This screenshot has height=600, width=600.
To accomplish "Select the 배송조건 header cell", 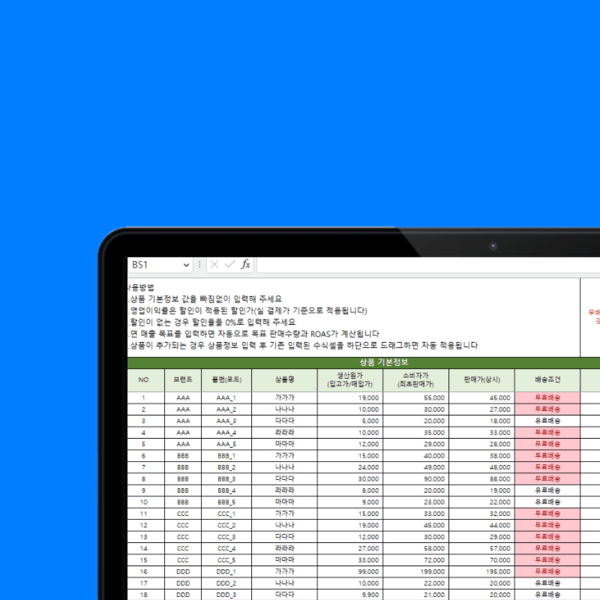I will (548, 380).
